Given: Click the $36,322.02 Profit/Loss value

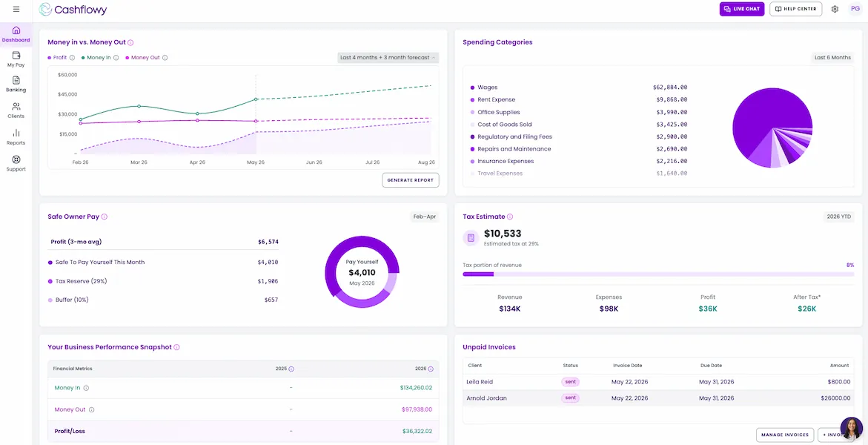Looking at the screenshot, I should point(417,431).
